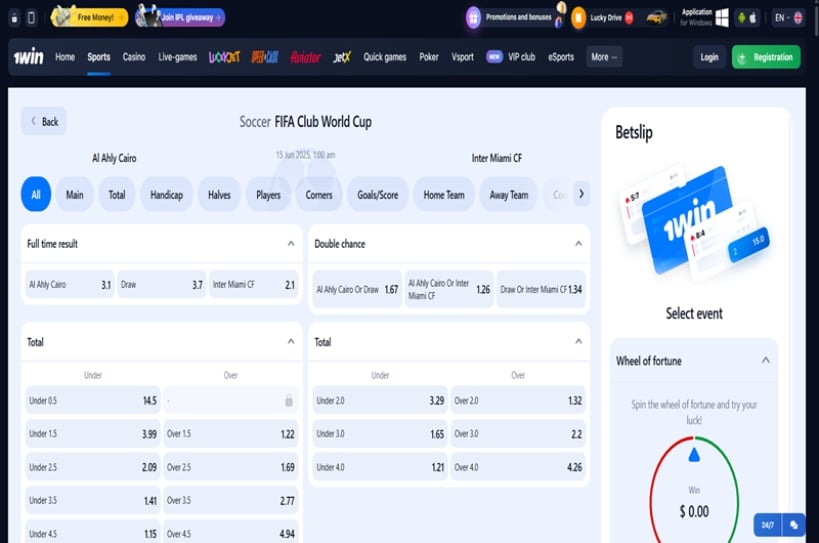Select Under 2.5 odds 2.09
Viewport: 819px width, 543px height.
(x=93, y=467)
